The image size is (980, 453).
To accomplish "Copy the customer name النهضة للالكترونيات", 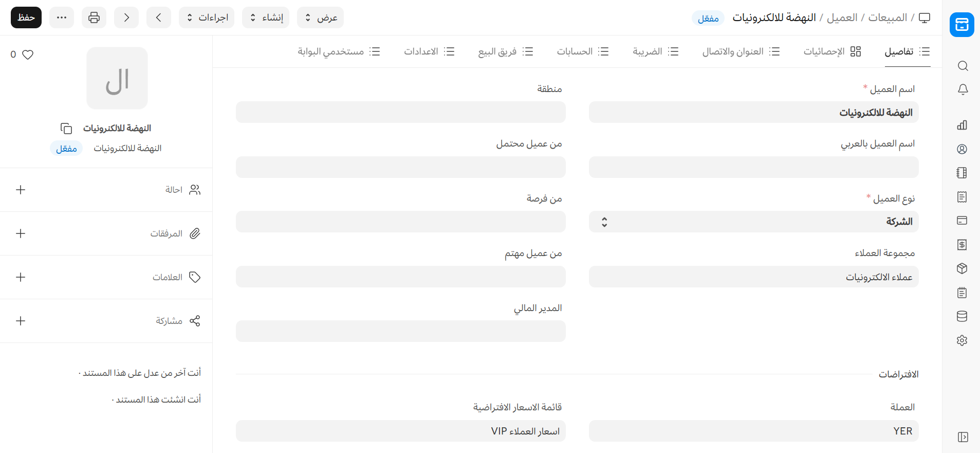I will point(66,128).
